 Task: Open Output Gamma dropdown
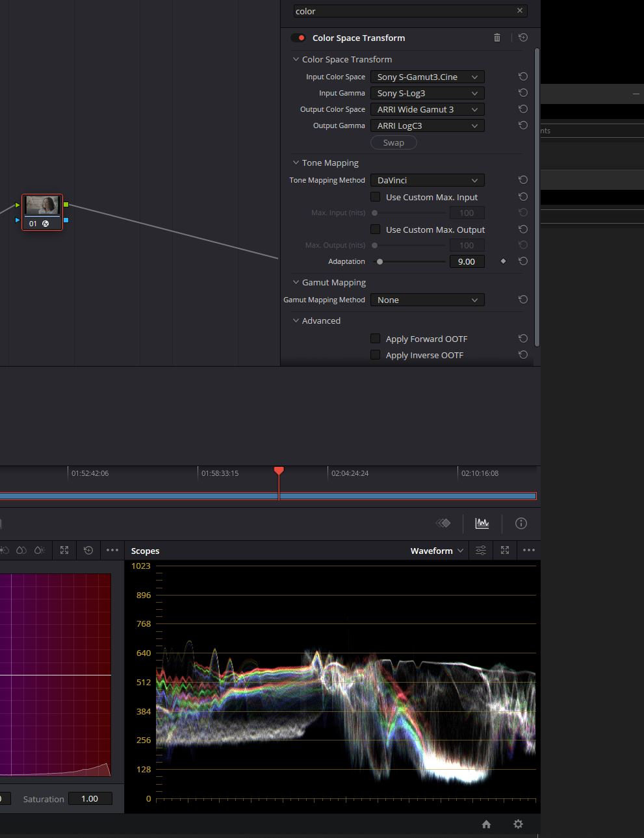(x=428, y=125)
